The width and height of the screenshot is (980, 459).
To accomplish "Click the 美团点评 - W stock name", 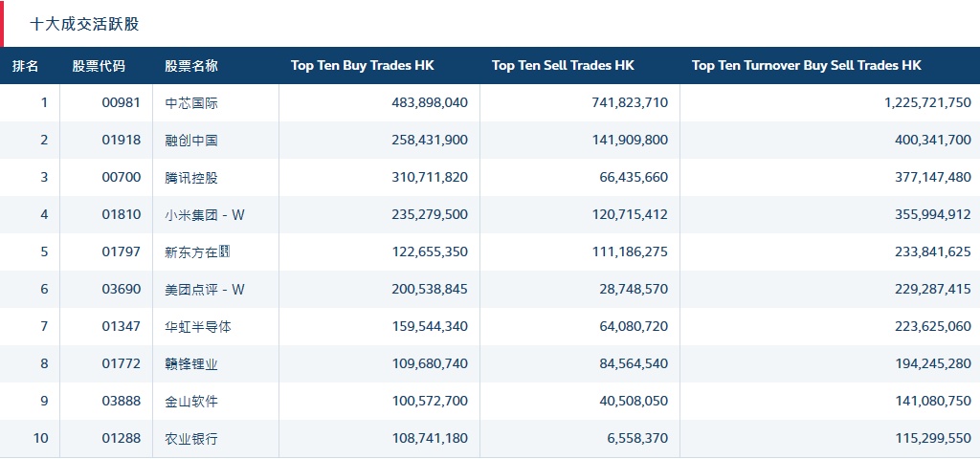I will tap(205, 290).
